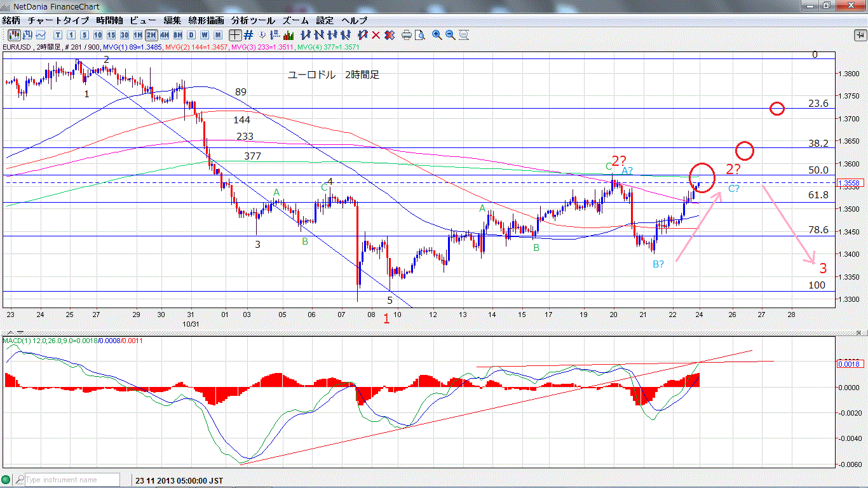Select the weekly (W) timeframe button

(x=205, y=35)
